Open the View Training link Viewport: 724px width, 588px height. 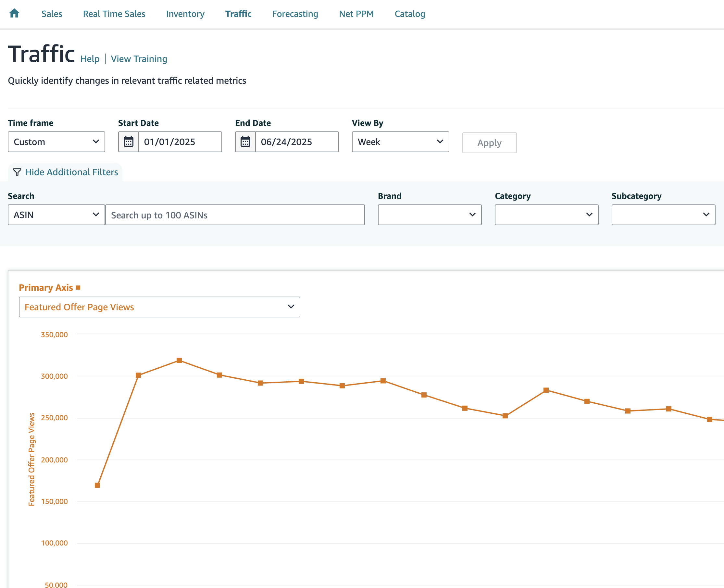click(x=139, y=59)
